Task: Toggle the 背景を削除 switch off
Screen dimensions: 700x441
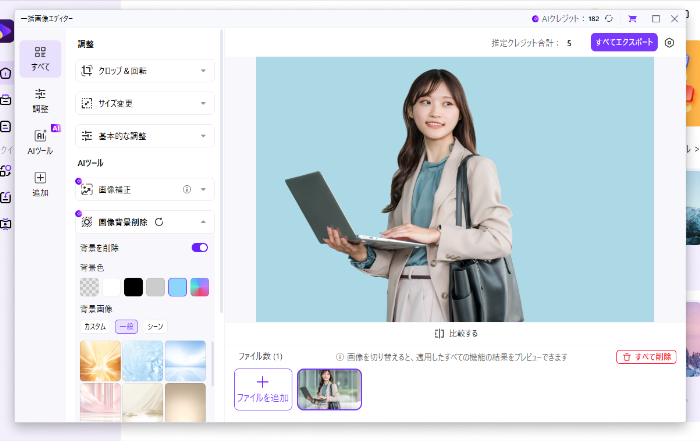Action: click(x=200, y=248)
